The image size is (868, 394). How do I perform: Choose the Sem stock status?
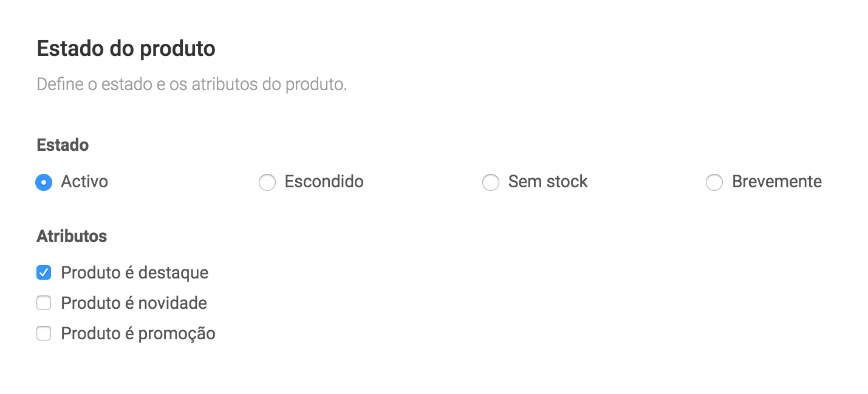point(491,182)
